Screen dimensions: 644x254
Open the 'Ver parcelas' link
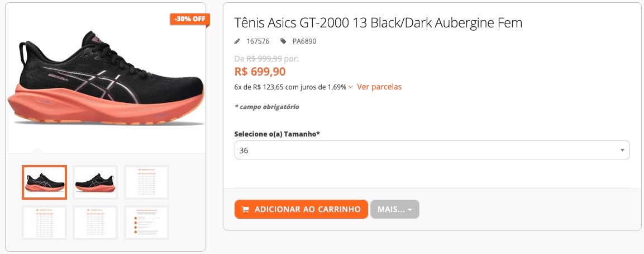point(379,87)
